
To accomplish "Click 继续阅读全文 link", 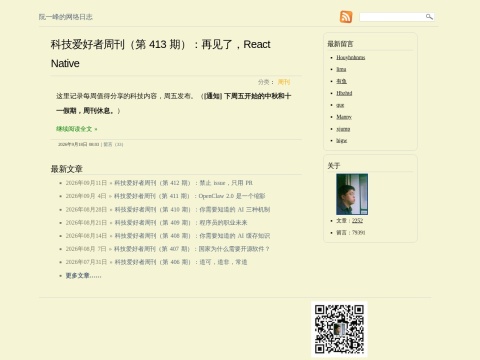I will (76, 129).
